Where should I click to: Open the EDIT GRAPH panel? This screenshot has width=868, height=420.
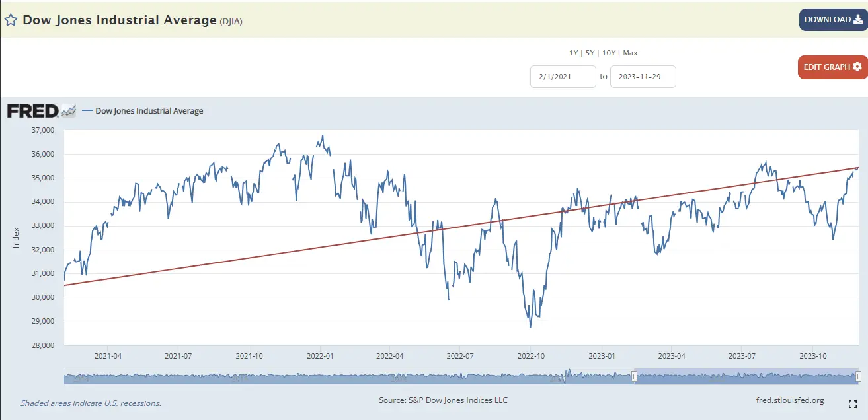(x=832, y=67)
